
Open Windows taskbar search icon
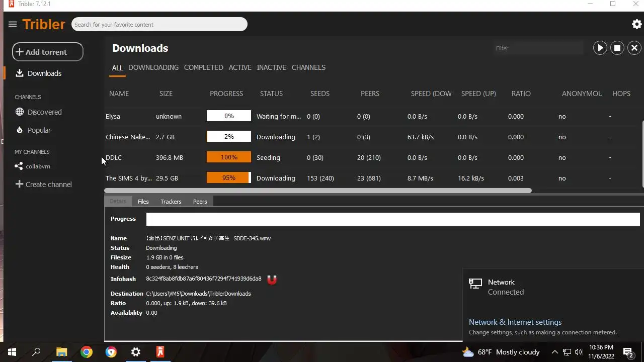pyautogui.click(x=36, y=352)
